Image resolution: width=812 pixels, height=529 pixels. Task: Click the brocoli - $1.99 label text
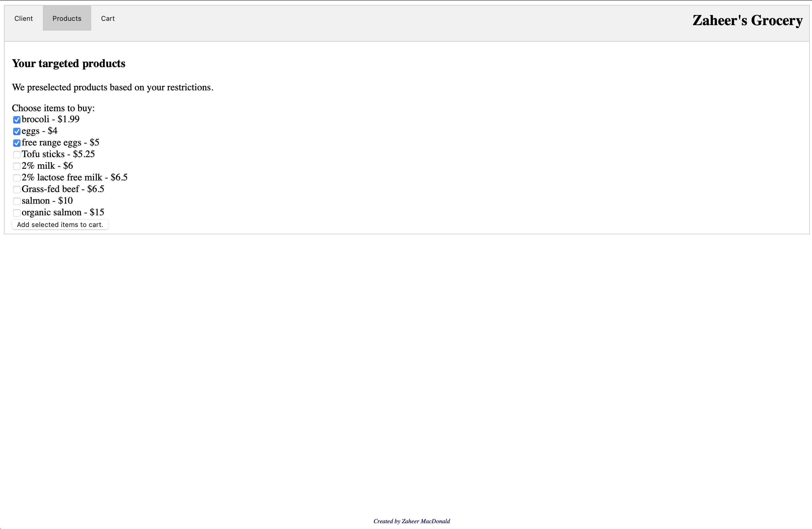(x=51, y=119)
